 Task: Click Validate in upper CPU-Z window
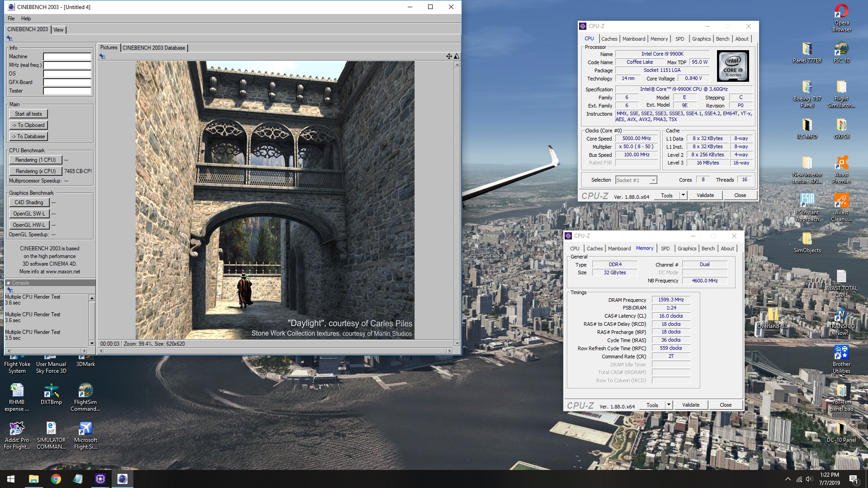pyautogui.click(x=705, y=196)
